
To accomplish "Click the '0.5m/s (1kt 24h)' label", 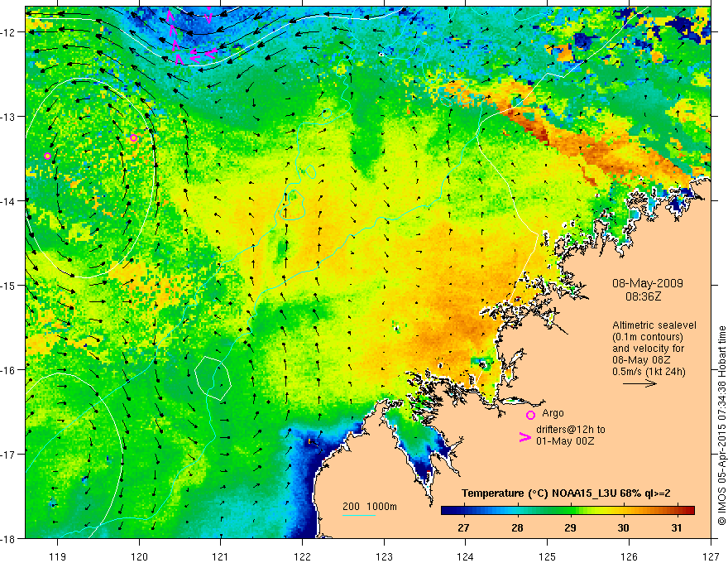I will (649, 372).
